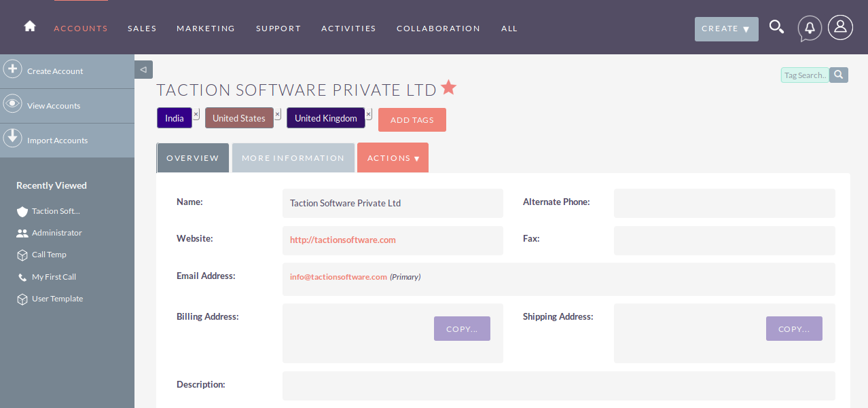Open recently viewed My First Call record
This screenshot has width=868, height=408.
click(x=54, y=277)
